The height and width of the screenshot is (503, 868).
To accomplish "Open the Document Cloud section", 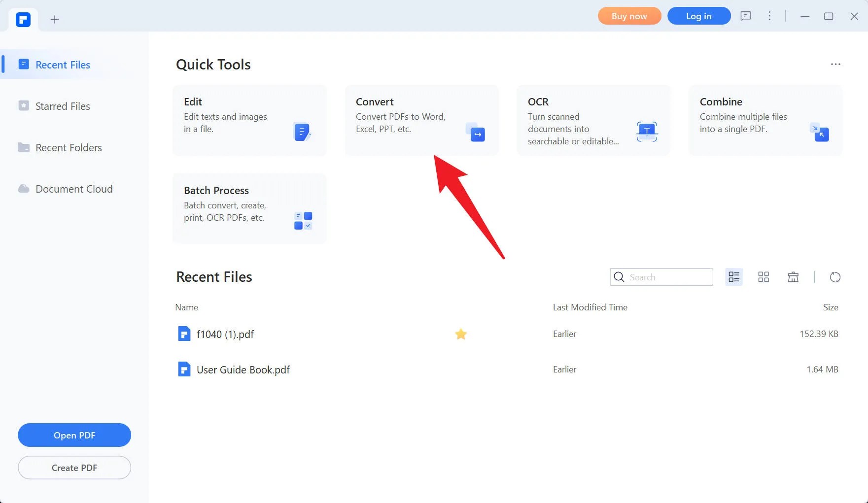I will pyautogui.click(x=74, y=189).
